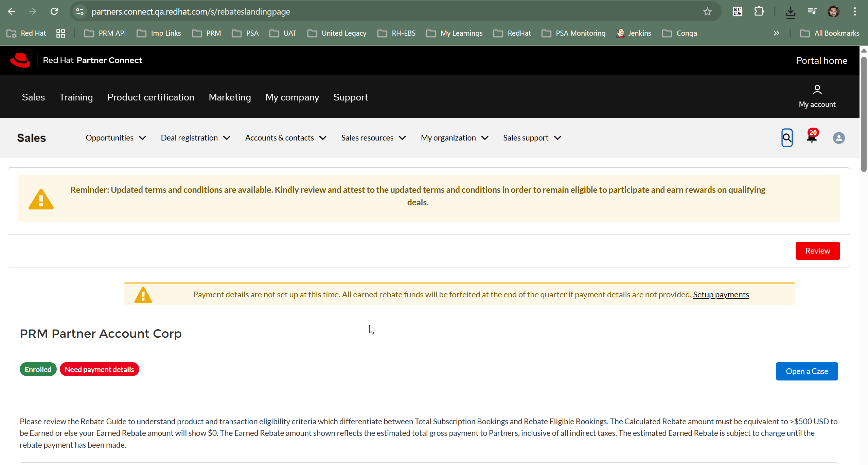The height and width of the screenshot is (465, 868).
Task: Open browser extensions puzzle icon
Action: (x=759, y=12)
